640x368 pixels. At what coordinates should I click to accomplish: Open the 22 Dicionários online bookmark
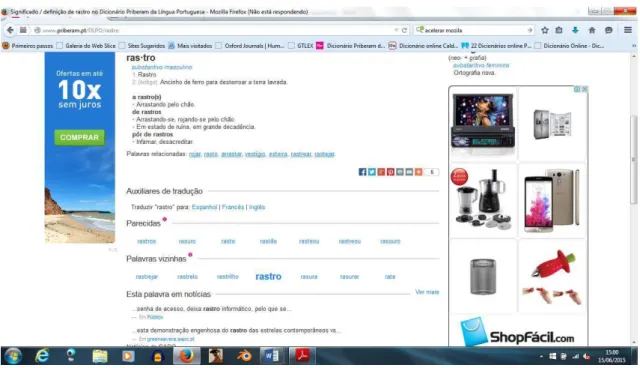(x=496, y=46)
